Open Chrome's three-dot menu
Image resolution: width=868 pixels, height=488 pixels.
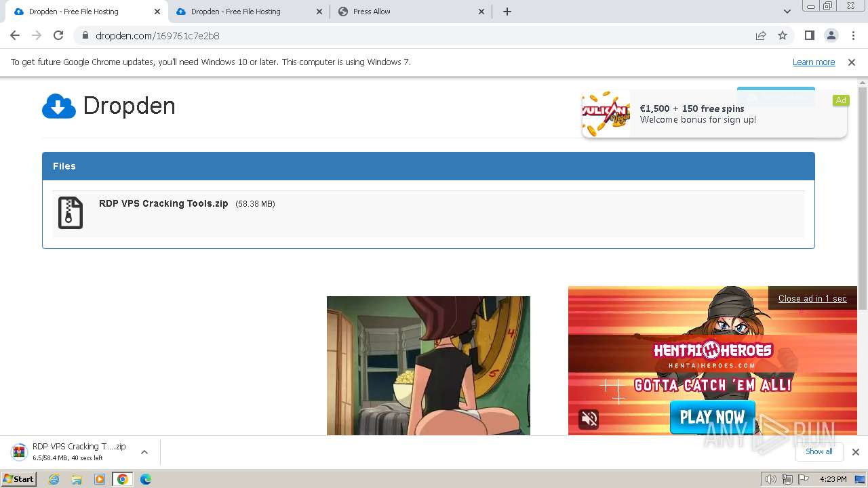point(853,35)
